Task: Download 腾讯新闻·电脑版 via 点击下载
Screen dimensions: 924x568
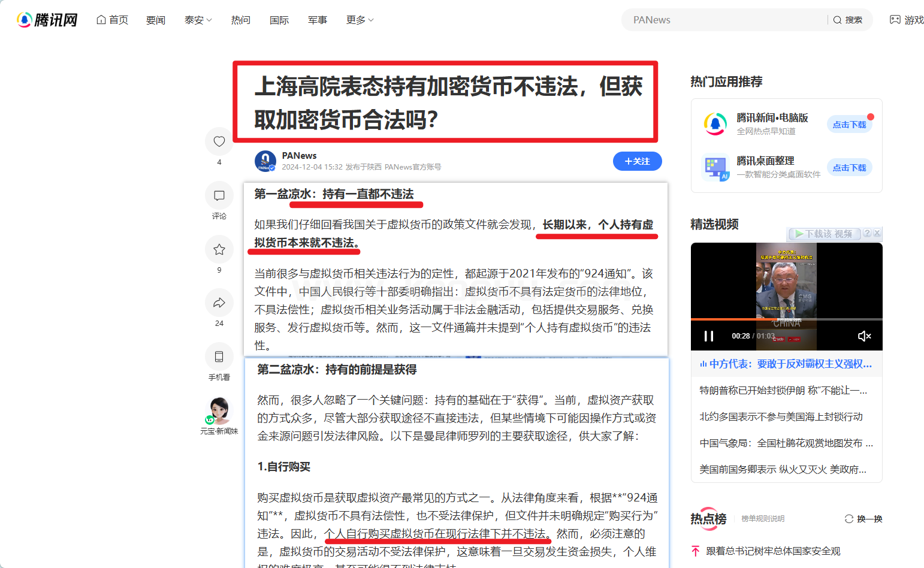Action: pos(849,125)
